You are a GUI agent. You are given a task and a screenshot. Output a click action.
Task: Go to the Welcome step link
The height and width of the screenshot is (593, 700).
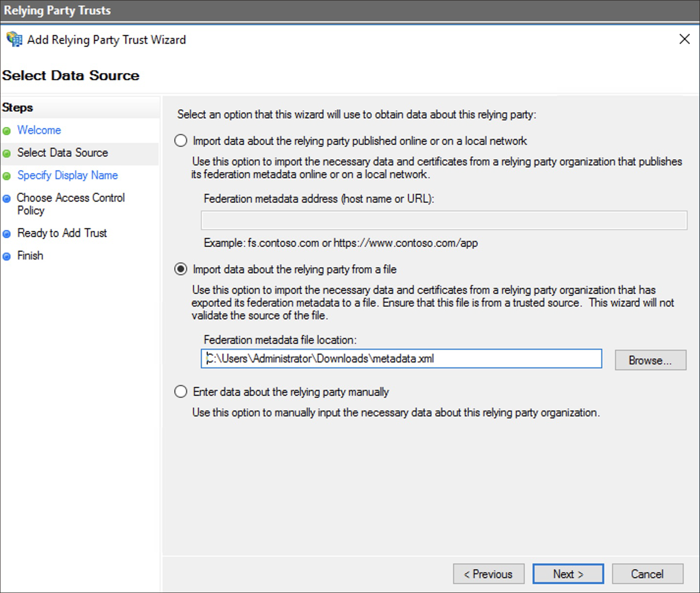click(x=39, y=130)
